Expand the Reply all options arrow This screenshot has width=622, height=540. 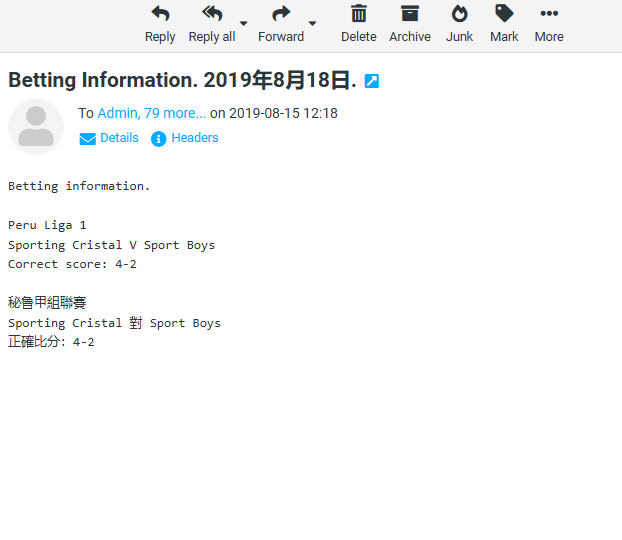[x=243, y=24]
